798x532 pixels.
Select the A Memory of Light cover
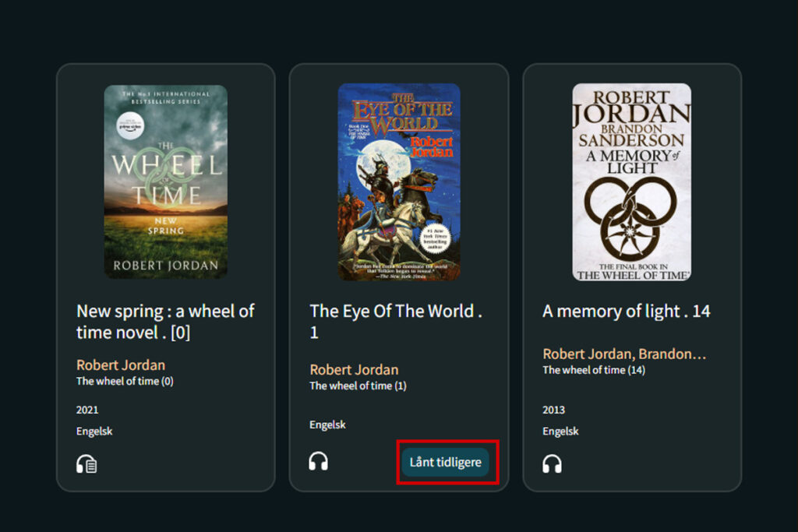pyautogui.click(x=632, y=181)
